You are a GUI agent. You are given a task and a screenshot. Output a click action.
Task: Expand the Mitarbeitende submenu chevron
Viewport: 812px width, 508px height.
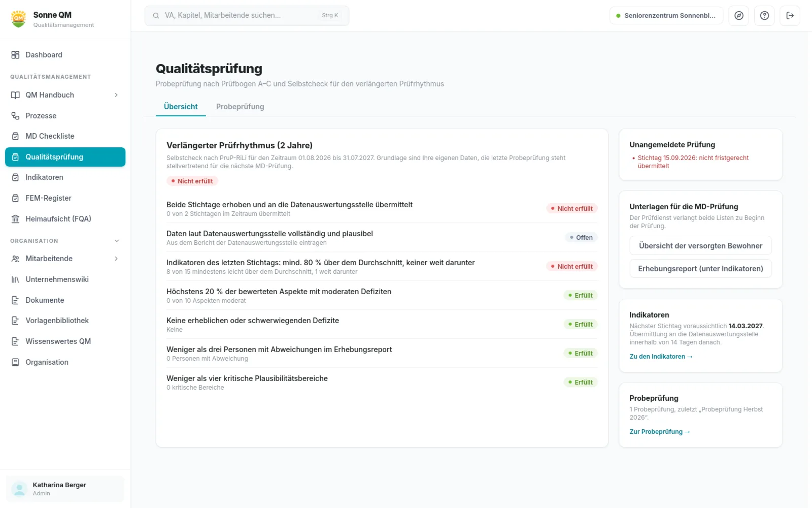pyautogui.click(x=116, y=259)
